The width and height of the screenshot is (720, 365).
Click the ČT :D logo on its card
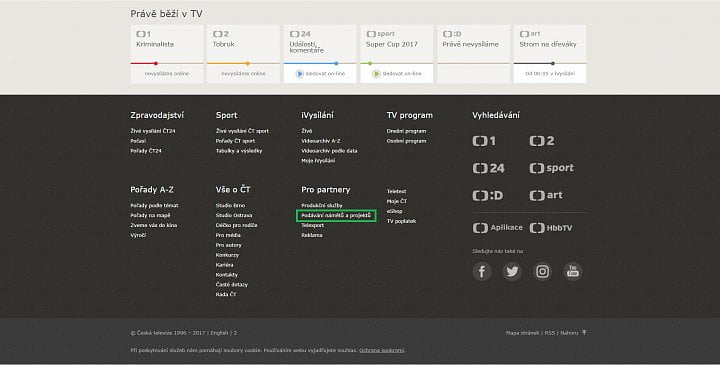(x=452, y=34)
